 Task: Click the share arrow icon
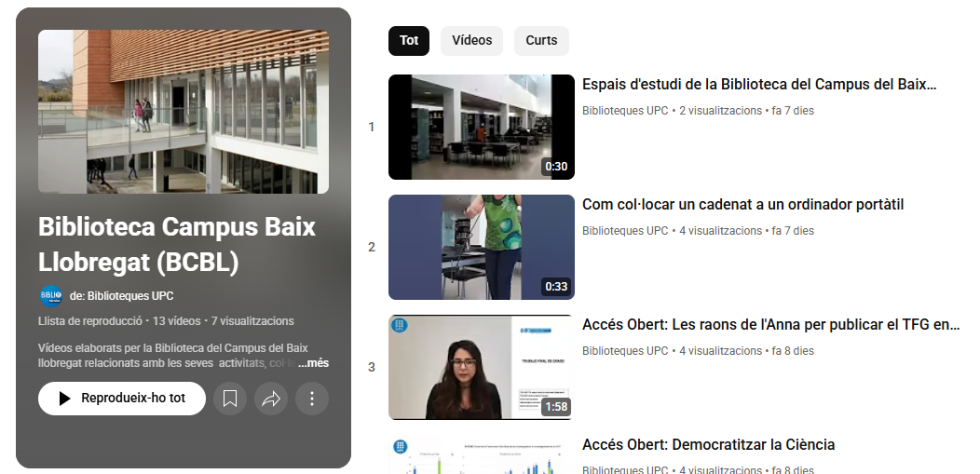(271, 399)
